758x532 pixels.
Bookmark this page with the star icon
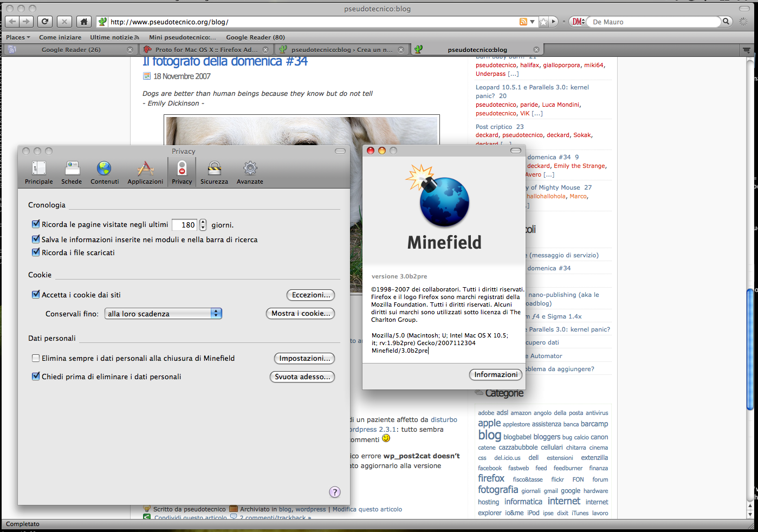(543, 22)
